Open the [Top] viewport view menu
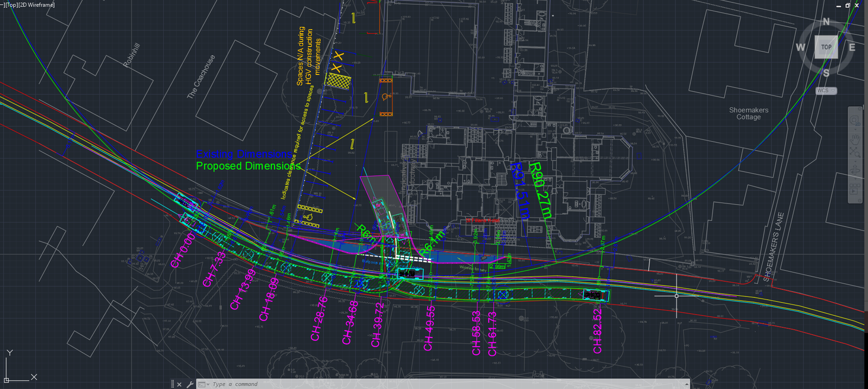Screen dimensions: 868x389 coord(10,5)
